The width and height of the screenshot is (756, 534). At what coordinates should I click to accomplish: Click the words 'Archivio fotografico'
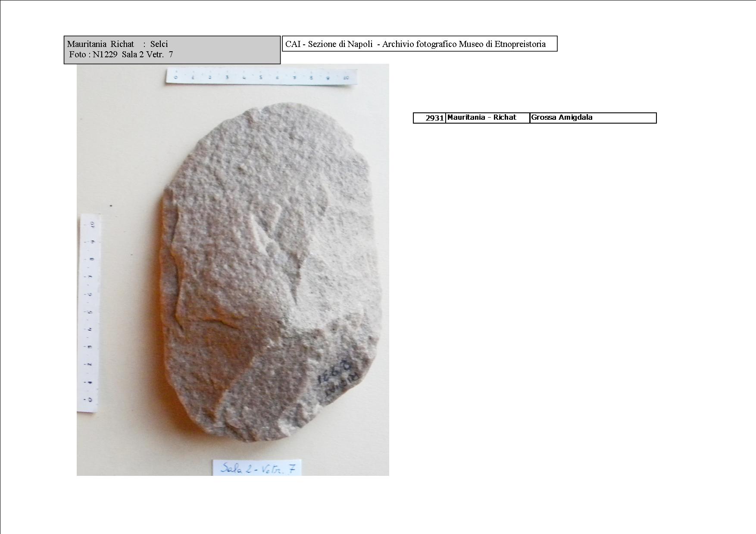(x=419, y=44)
